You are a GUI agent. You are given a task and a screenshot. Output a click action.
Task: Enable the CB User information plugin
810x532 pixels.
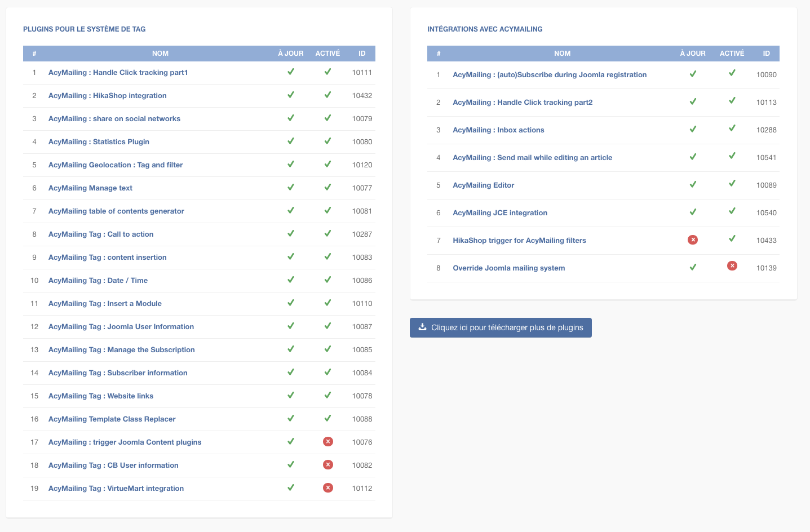click(x=327, y=465)
